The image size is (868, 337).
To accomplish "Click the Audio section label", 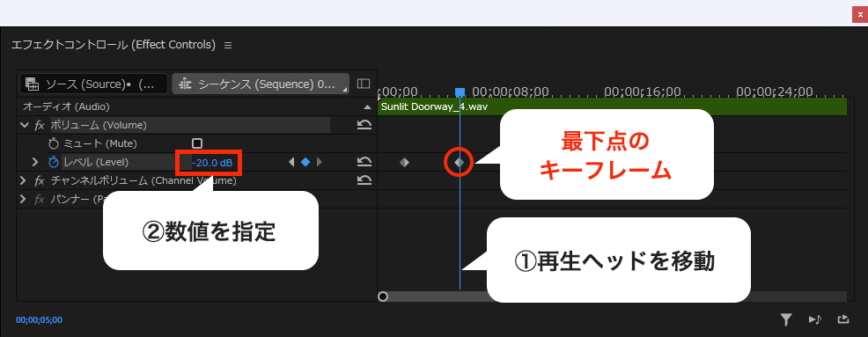I will point(66,106).
